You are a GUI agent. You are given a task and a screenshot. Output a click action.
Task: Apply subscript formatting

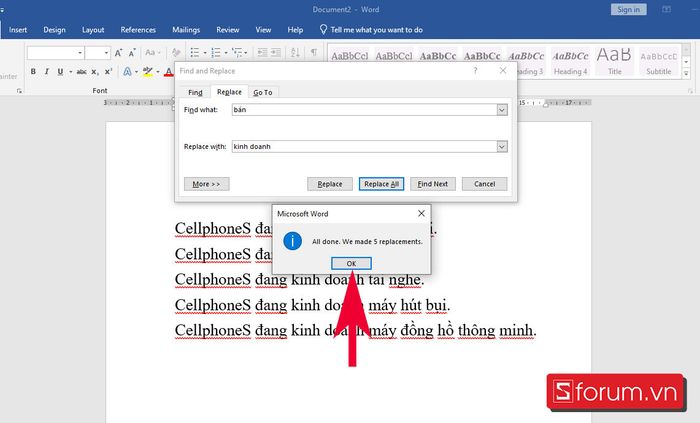95,71
